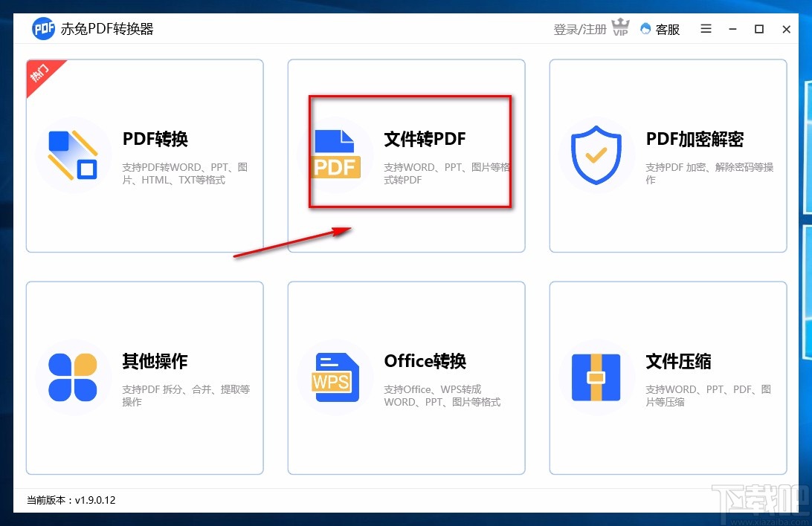Image resolution: width=812 pixels, height=526 pixels.
Task: Click the 文件压缩 compression icon
Action: 596,377
